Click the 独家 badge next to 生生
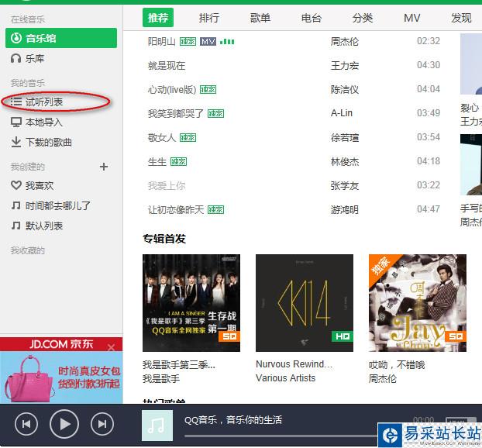Image resolution: width=482 pixels, height=448 pixels. [x=178, y=161]
